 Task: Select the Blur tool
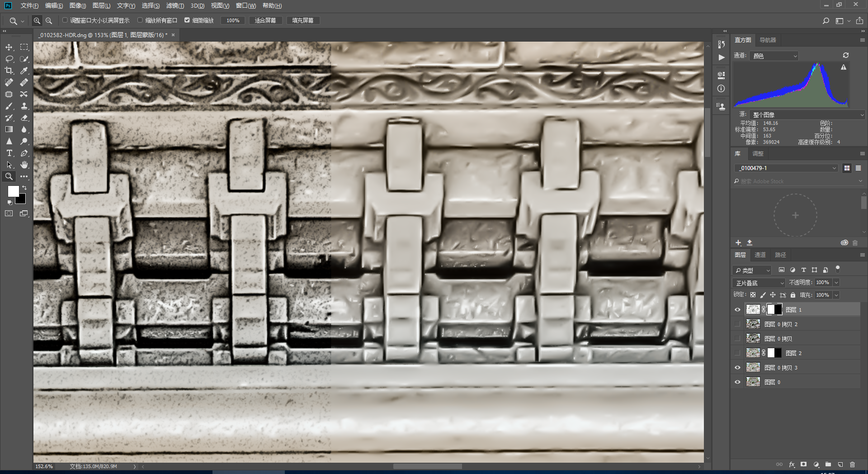click(24, 129)
